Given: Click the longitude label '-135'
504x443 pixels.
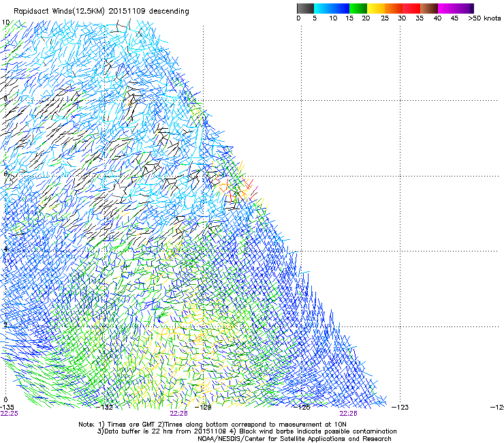Looking at the screenshot, I should pyautogui.click(x=7, y=408).
